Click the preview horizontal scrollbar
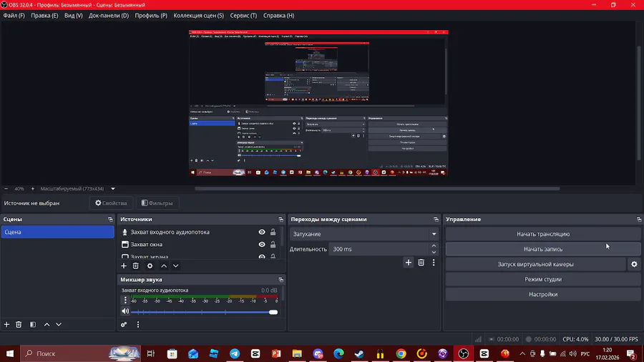 [x=377, y=189]
